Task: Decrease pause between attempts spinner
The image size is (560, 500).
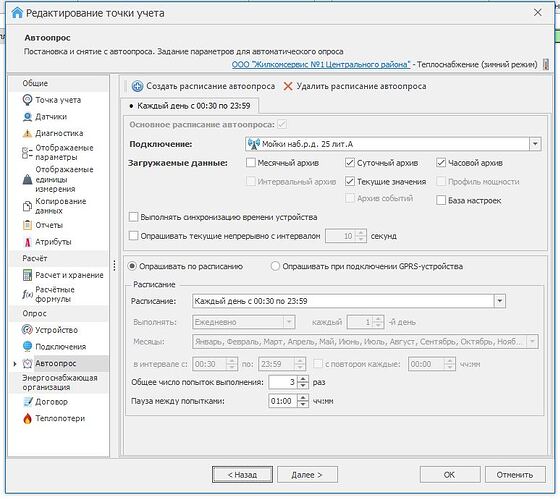Action: pos(303,404)
